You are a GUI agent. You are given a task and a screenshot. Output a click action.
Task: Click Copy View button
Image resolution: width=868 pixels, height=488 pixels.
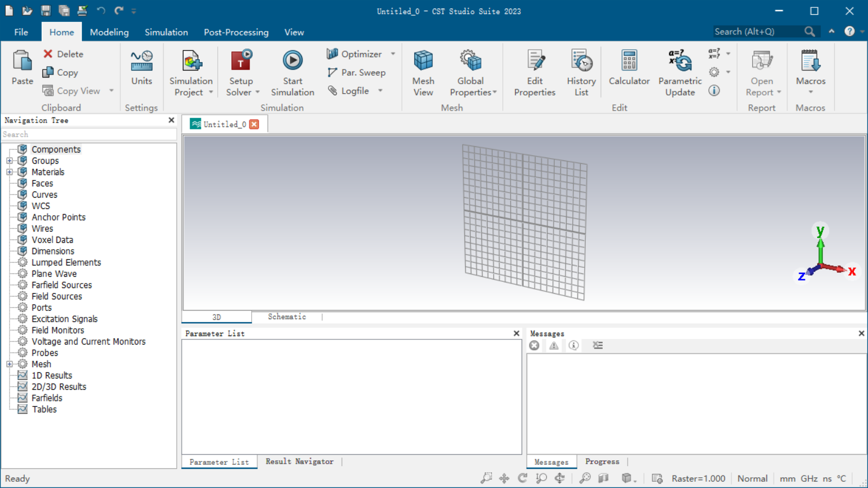coord(72,90)
